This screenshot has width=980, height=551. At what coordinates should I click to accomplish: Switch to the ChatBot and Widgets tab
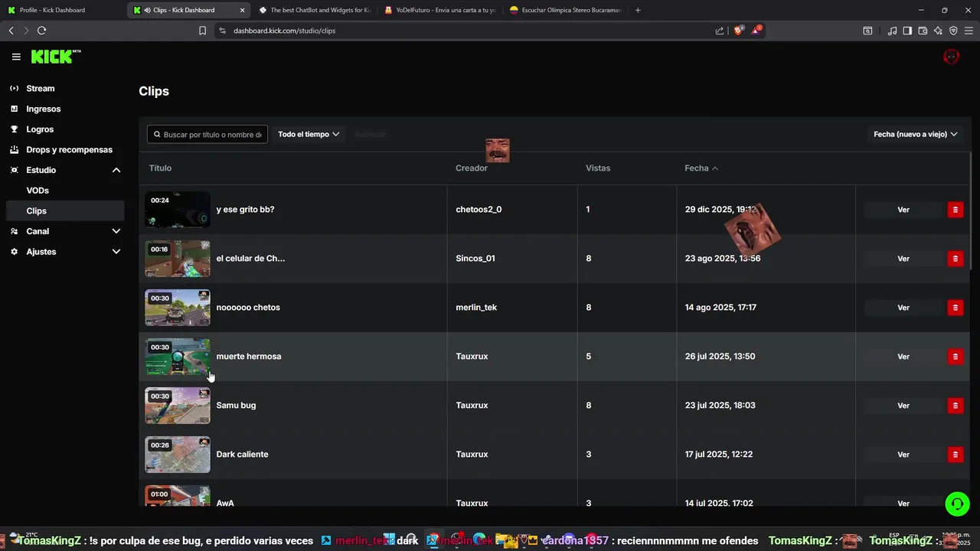(314, 10)
